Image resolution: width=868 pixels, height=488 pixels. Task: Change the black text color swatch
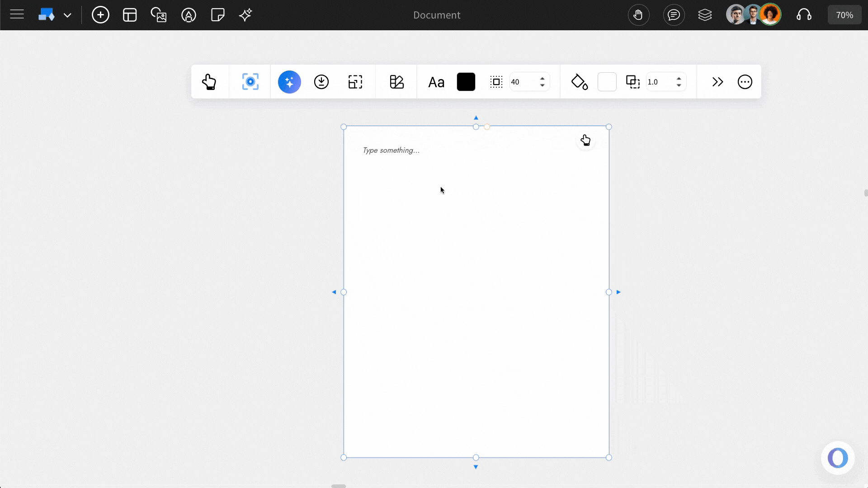(x=466, y=82)
